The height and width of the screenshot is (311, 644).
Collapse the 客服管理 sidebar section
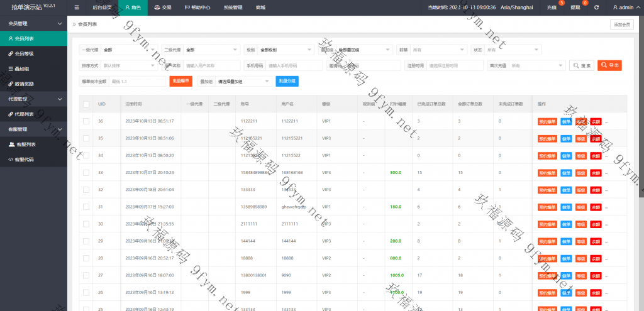tap(34, 129)
